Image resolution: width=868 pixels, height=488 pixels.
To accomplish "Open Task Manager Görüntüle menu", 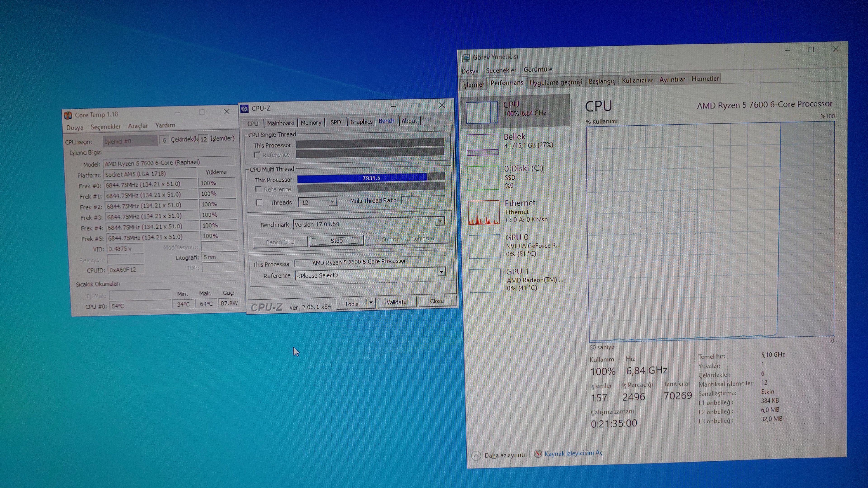I will [x=538, y=69].
